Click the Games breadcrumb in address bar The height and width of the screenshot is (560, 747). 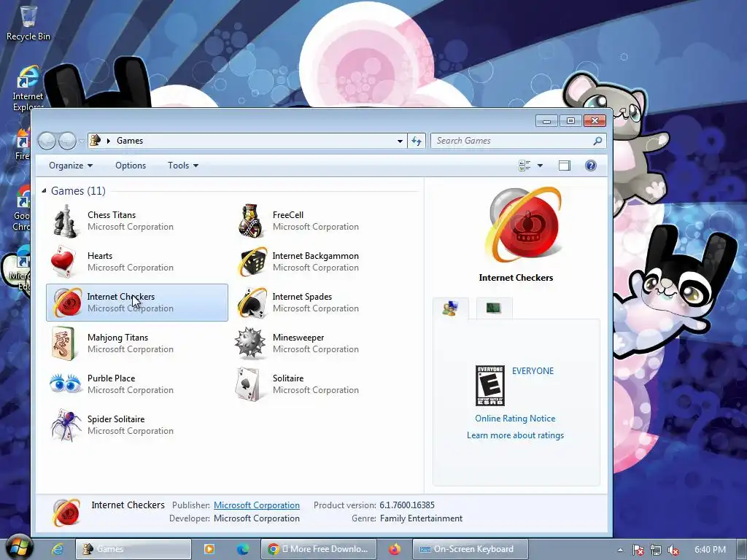130,141
